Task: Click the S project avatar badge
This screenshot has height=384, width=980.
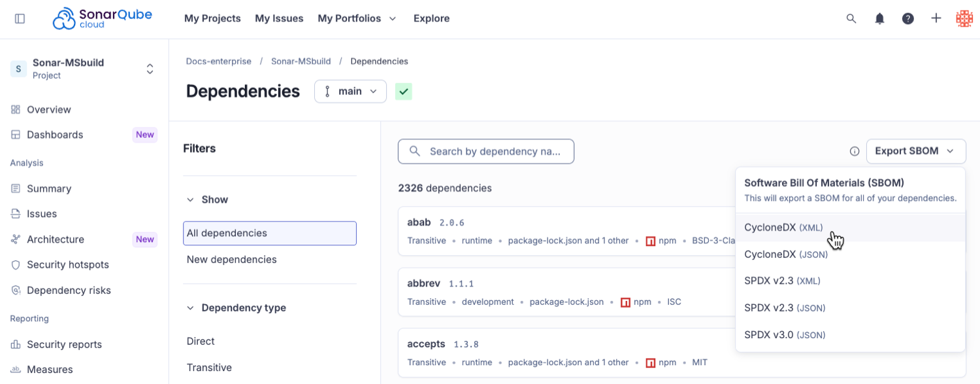Action: pos(18,69)
